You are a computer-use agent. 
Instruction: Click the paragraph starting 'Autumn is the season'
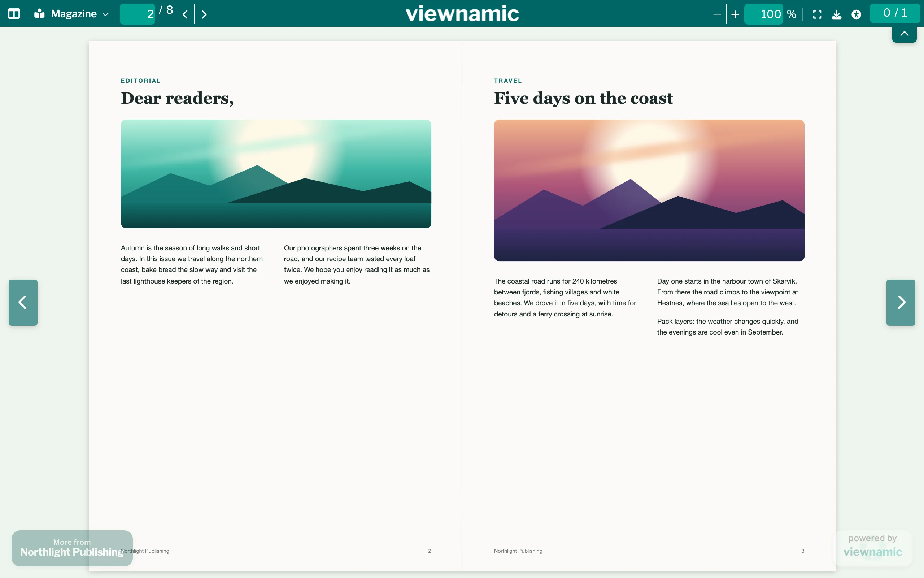pyautogui.click(x=192, y=264)
